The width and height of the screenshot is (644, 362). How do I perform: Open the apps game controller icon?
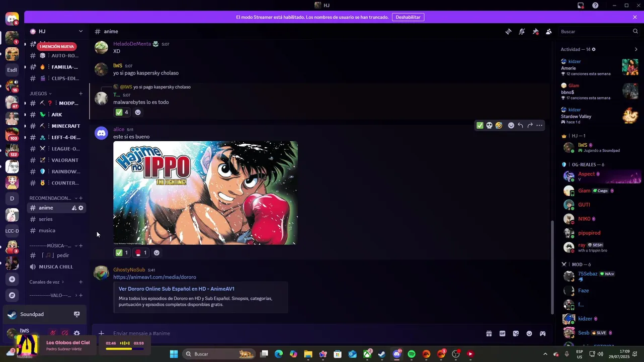pyautogui.click(x=542, y=333)
